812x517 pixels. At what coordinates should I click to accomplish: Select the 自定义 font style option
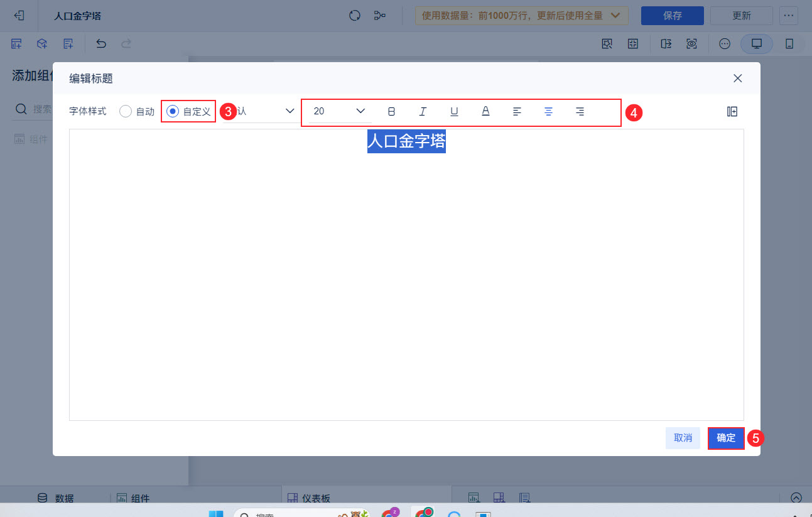tap(188, 111)
